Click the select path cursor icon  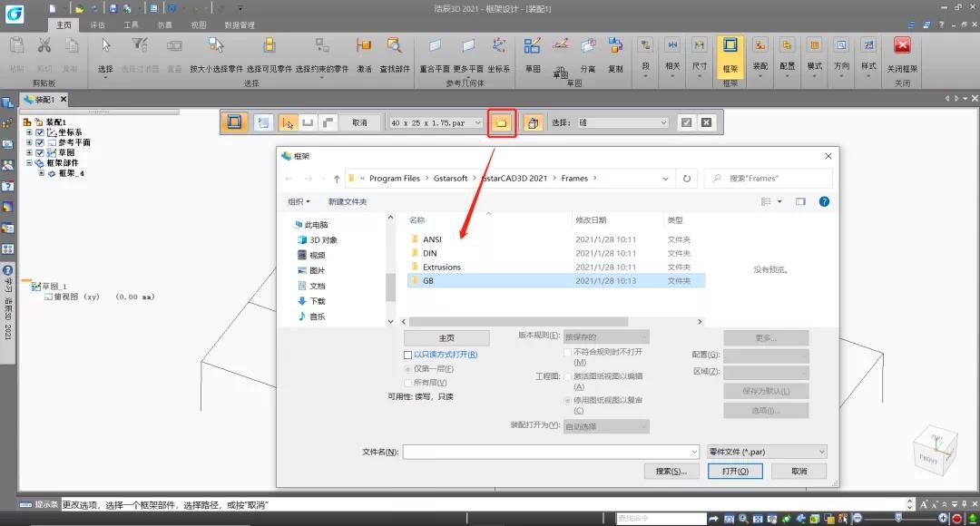coord(288,123)
